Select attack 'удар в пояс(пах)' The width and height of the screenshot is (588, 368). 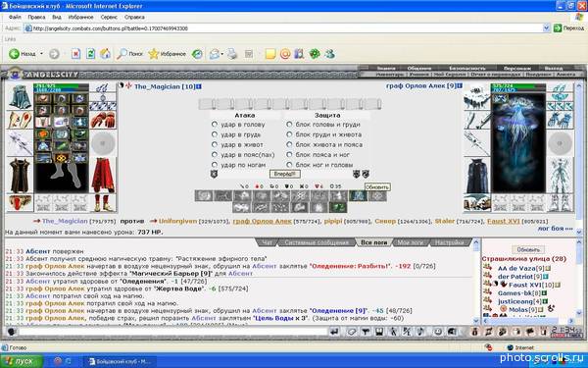coord(214,154)
